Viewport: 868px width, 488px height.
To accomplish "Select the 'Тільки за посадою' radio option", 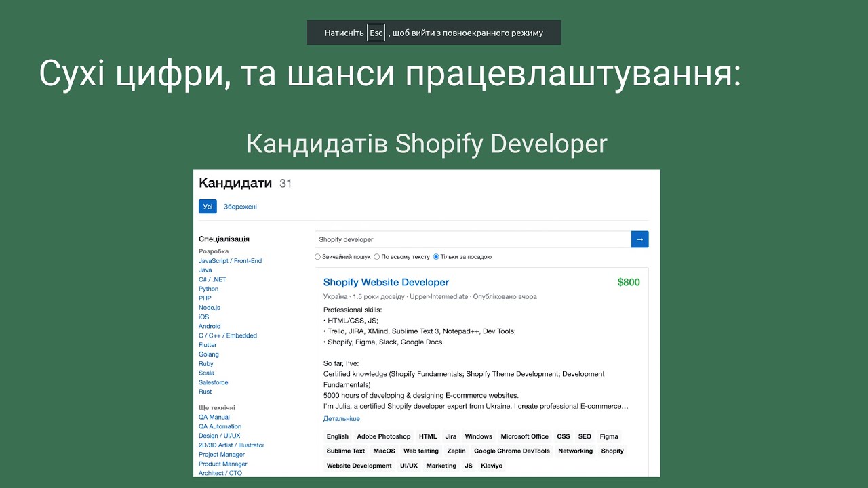I will click(462, 257).
